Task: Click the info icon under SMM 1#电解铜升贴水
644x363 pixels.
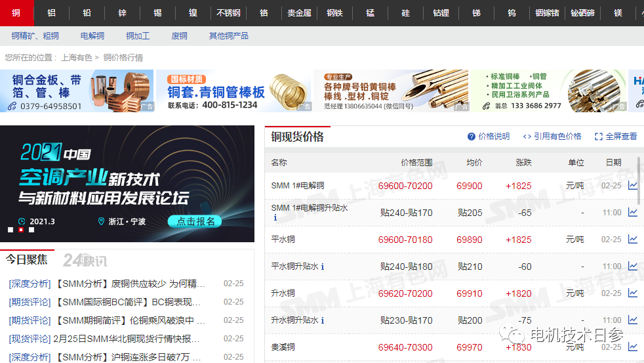Action: [x=275, y=218]
